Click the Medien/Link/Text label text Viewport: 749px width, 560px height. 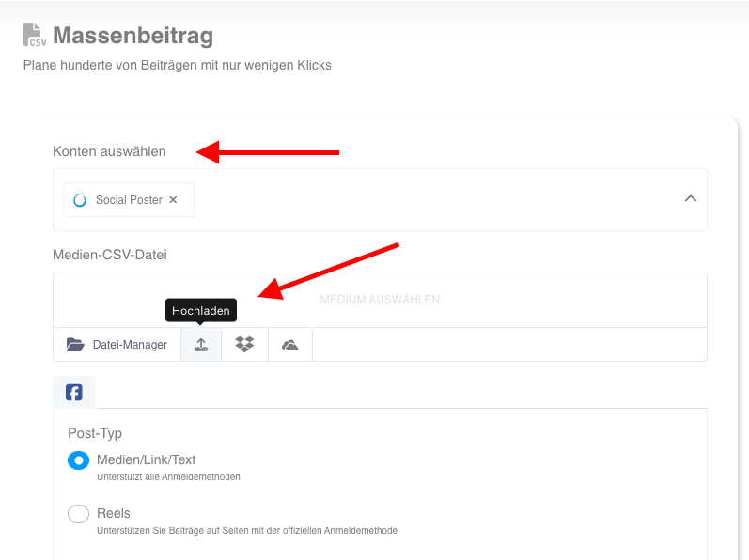(147, 459)
